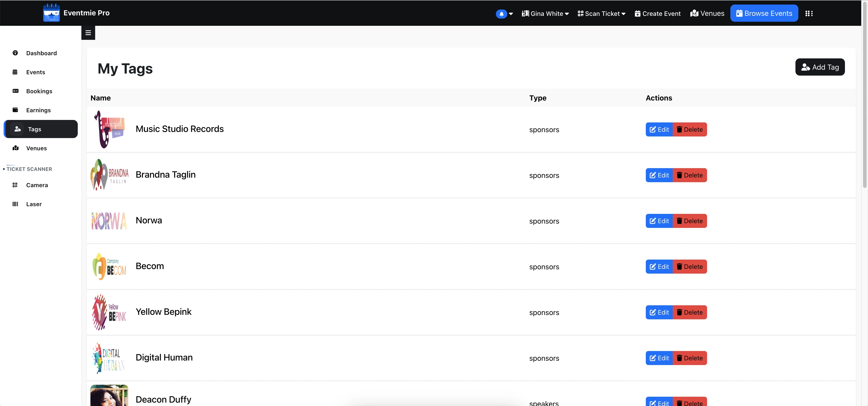Screen dimensions: 868x406
Task: Click the Deacon Duffy photo thumbnail
Action: point(109,395)
